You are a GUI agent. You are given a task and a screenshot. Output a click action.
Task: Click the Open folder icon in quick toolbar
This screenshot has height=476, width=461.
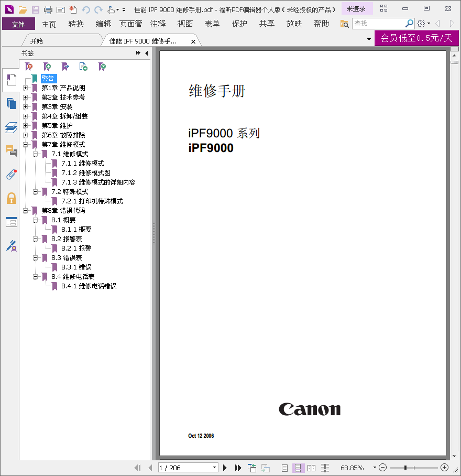[23, 10]
